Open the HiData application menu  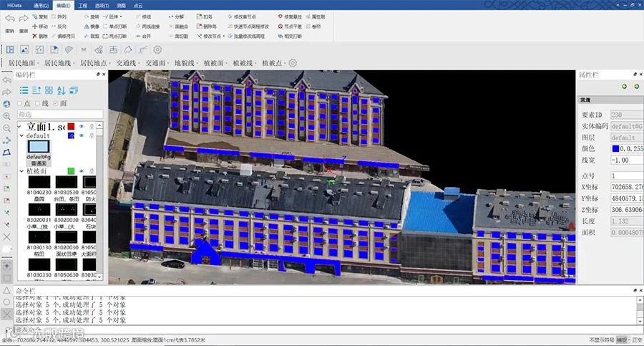(14, 5)
